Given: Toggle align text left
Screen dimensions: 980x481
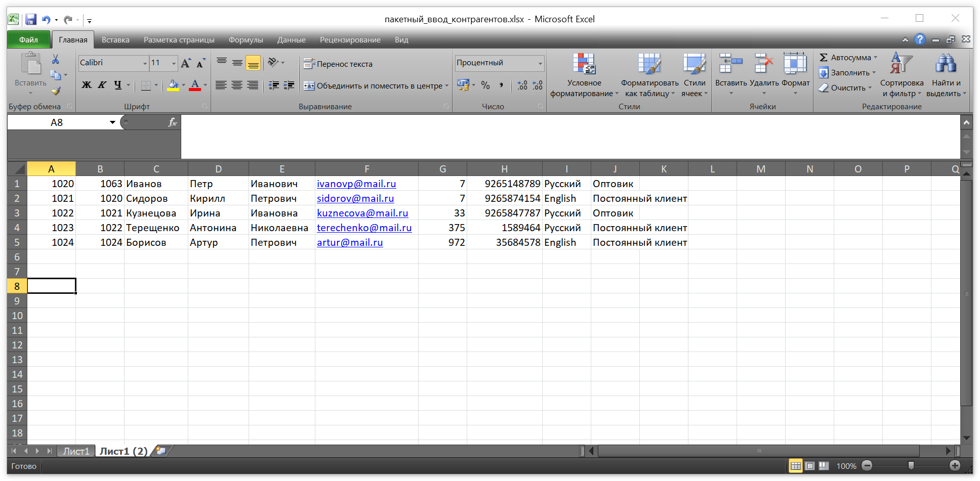Looking at the screenshot, I should [221, 85].
